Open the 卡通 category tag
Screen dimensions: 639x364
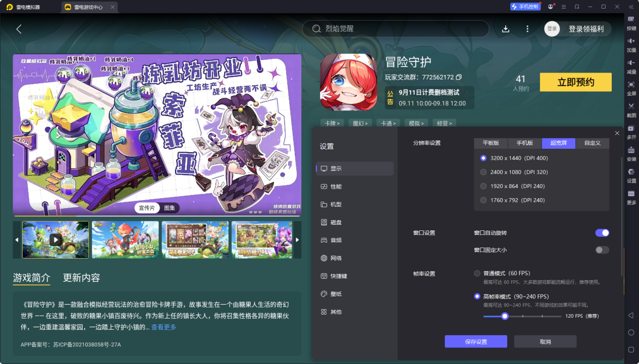[389, 123]
